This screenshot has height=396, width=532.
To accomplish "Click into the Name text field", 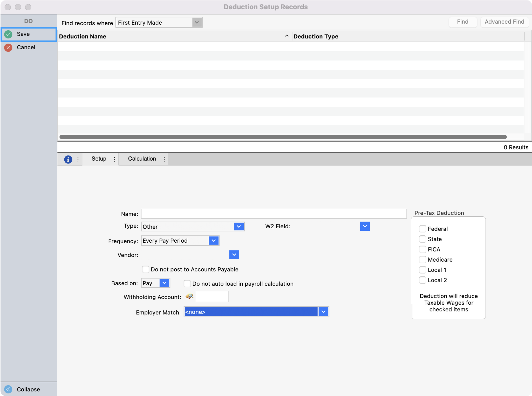I will (274, 214).
